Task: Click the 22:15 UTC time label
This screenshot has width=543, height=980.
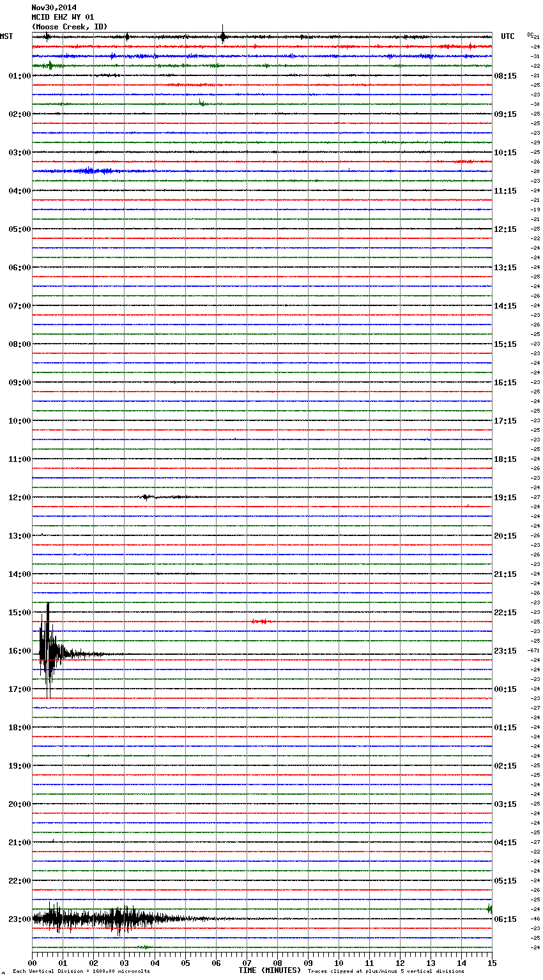Action: point(505,613)
